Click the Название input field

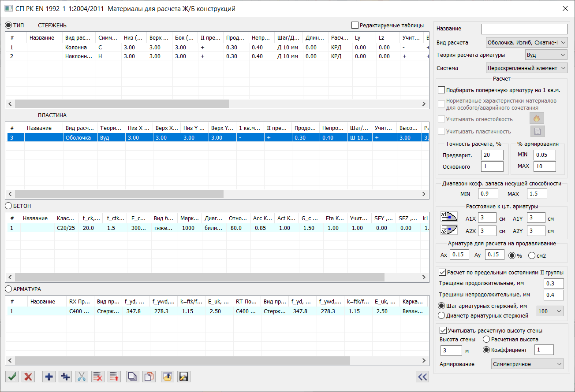click(524, 29)
